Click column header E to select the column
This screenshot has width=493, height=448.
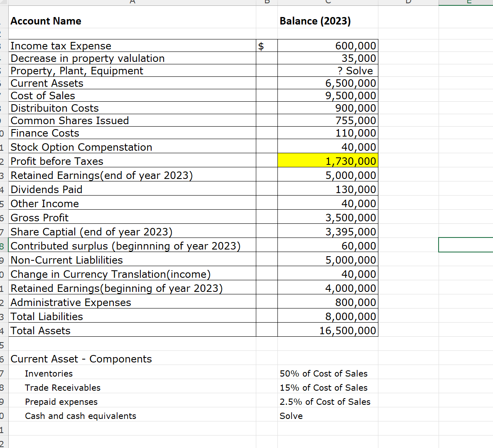469,2
